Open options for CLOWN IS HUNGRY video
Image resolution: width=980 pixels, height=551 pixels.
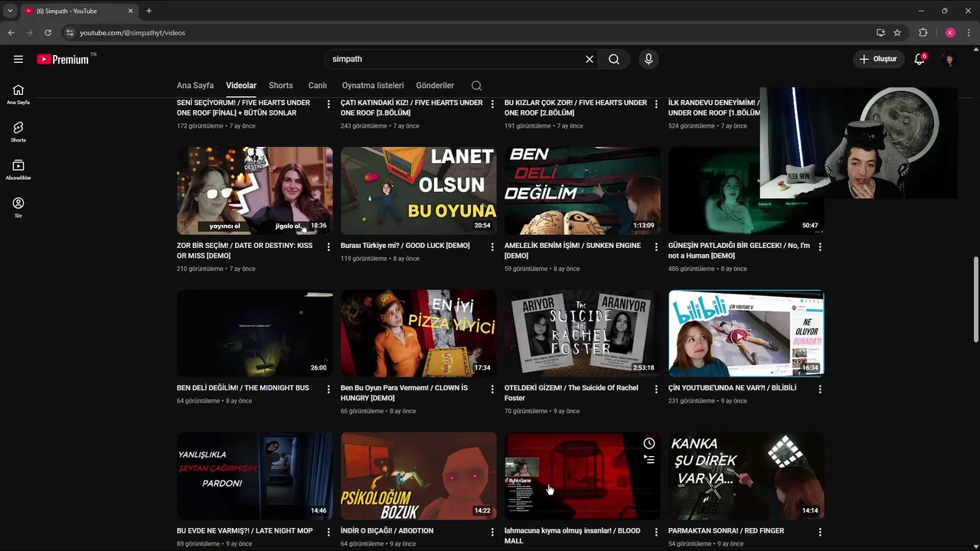click(492, 390)
